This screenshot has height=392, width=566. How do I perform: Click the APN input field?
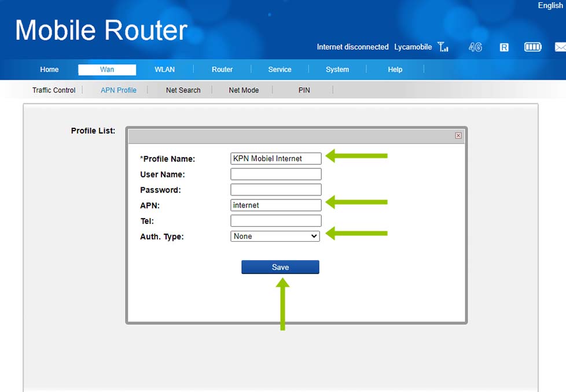(x=275, y=205)
